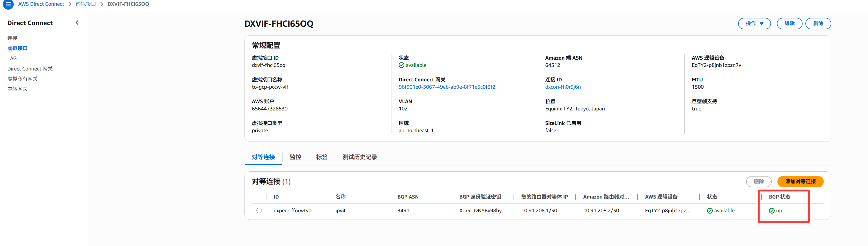Click the 3491 BGP ASN cell
Image resolution: width=868 pixels, height=246 pixels.
tap(403, 210)
